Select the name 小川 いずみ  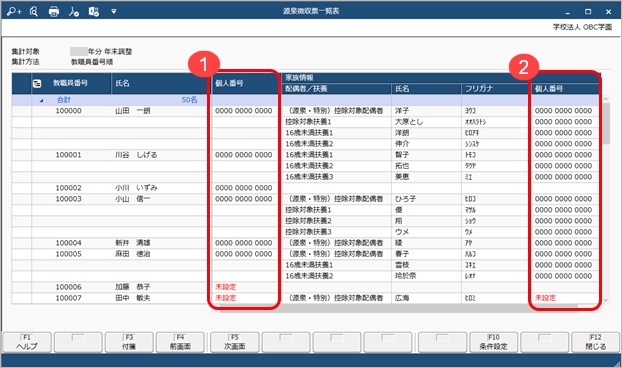tap(136, 188)
